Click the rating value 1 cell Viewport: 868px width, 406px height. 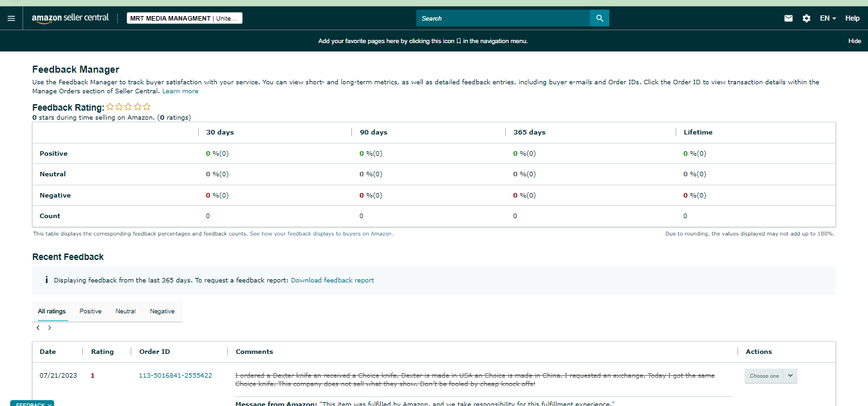click(x=93, y=375)
